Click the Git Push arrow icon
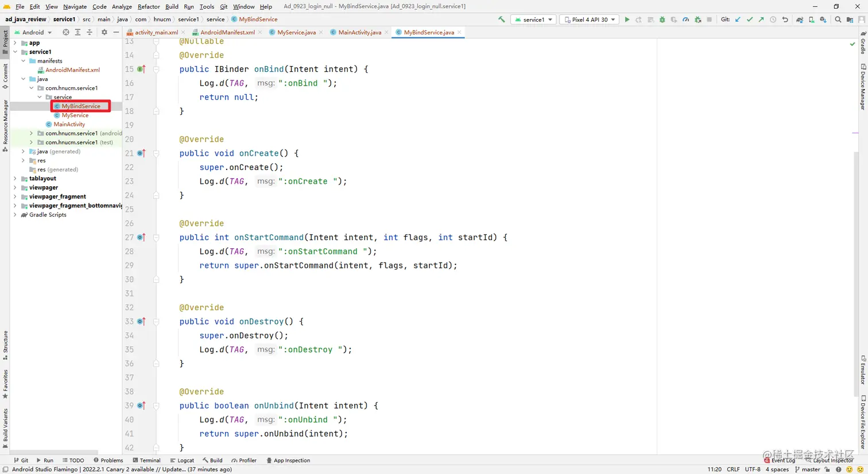Screen dimensions: 868x474 [x=761, y=20]
